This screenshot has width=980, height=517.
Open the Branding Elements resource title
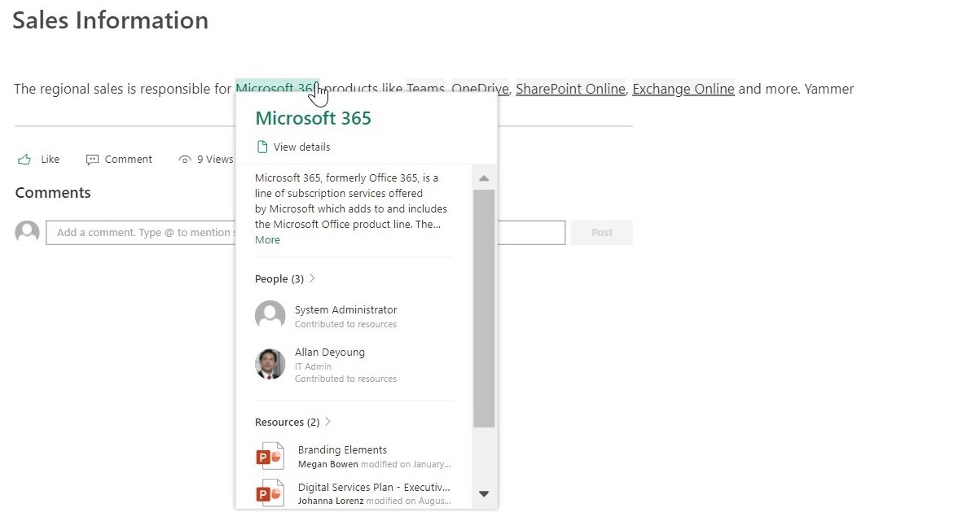342,450
